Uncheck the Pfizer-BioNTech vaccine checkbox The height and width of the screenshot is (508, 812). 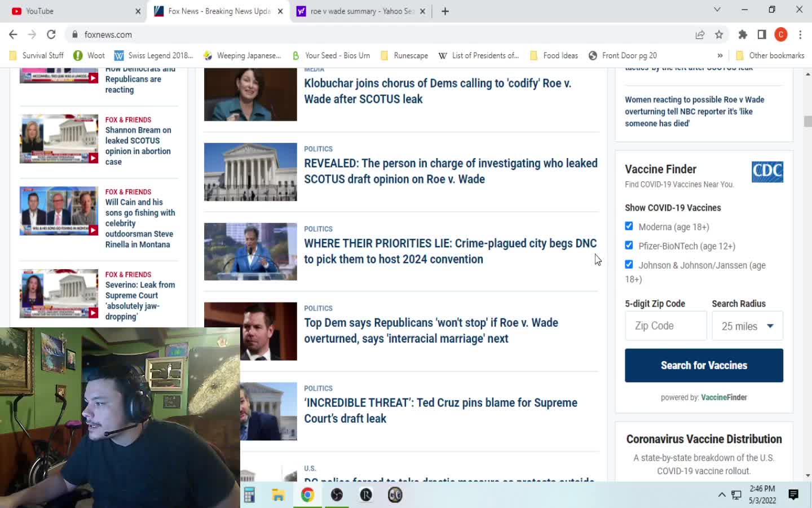tap(629, 246)
